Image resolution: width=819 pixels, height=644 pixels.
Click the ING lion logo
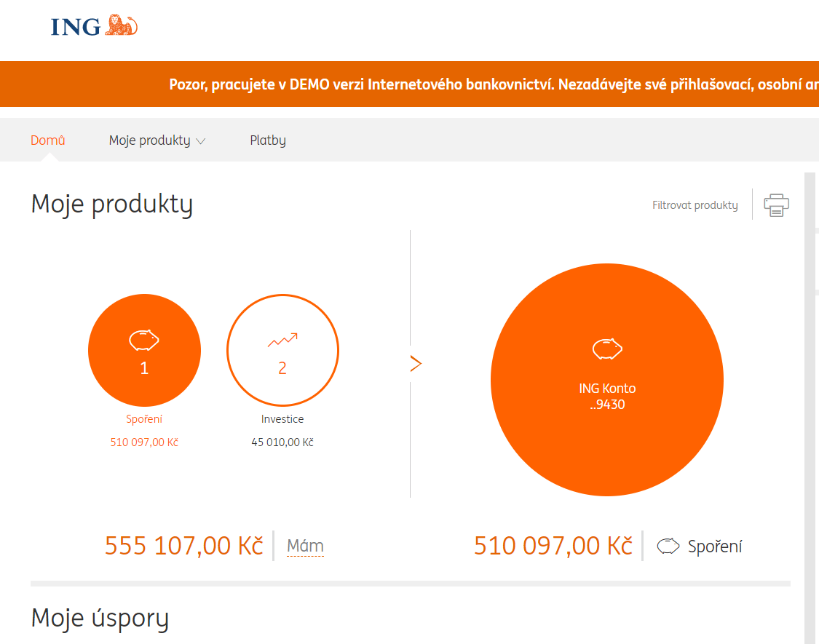pyautogui.click(x=94, y=26)
